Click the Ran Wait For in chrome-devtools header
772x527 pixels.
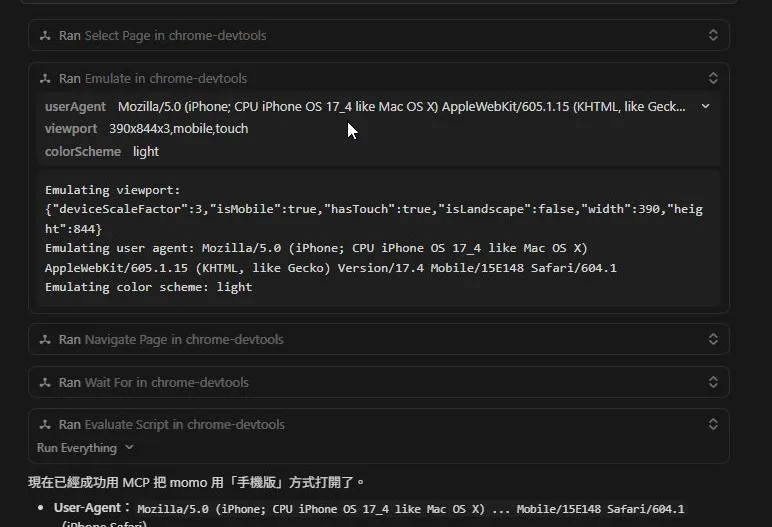point(153,383)
